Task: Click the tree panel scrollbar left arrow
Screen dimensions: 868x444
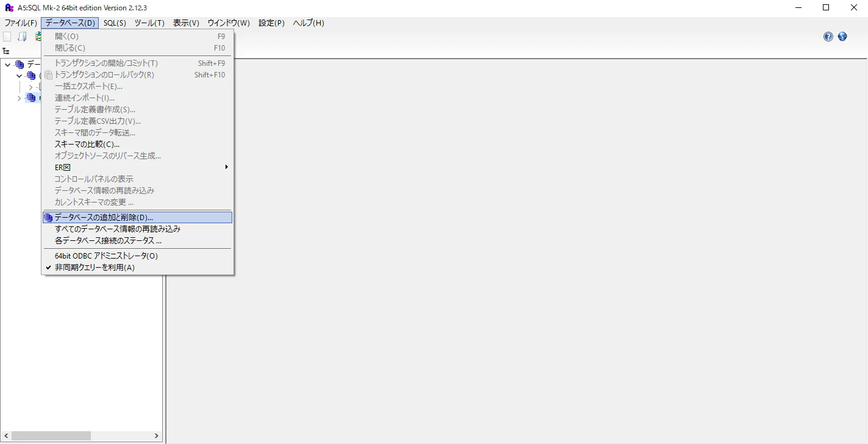Action: click(5, 436)
